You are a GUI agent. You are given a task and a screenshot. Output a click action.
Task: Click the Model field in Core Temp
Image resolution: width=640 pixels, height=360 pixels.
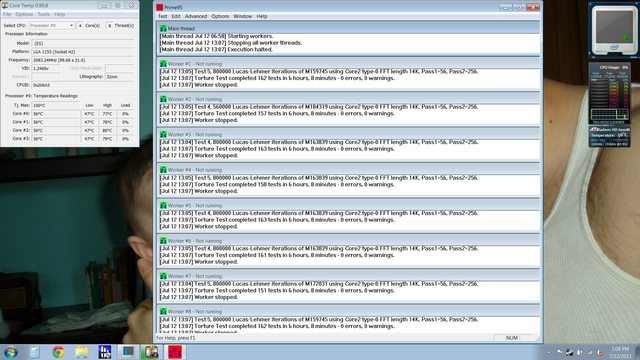point(83,43)
